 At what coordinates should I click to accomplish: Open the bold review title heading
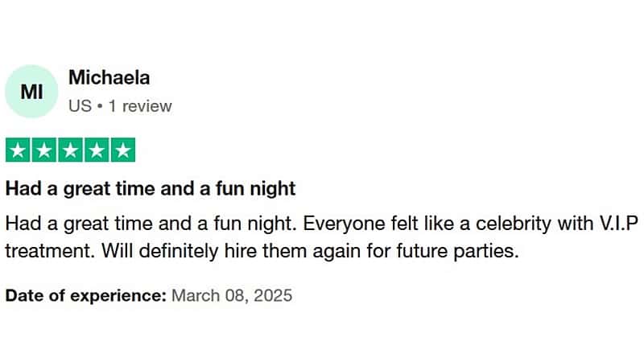point(151,189)
